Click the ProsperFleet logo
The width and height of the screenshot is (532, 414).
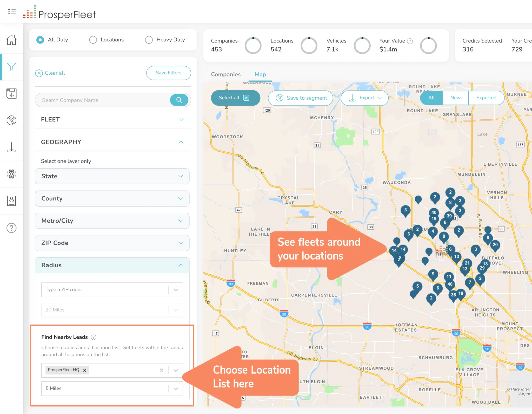(x=59, y=12)
